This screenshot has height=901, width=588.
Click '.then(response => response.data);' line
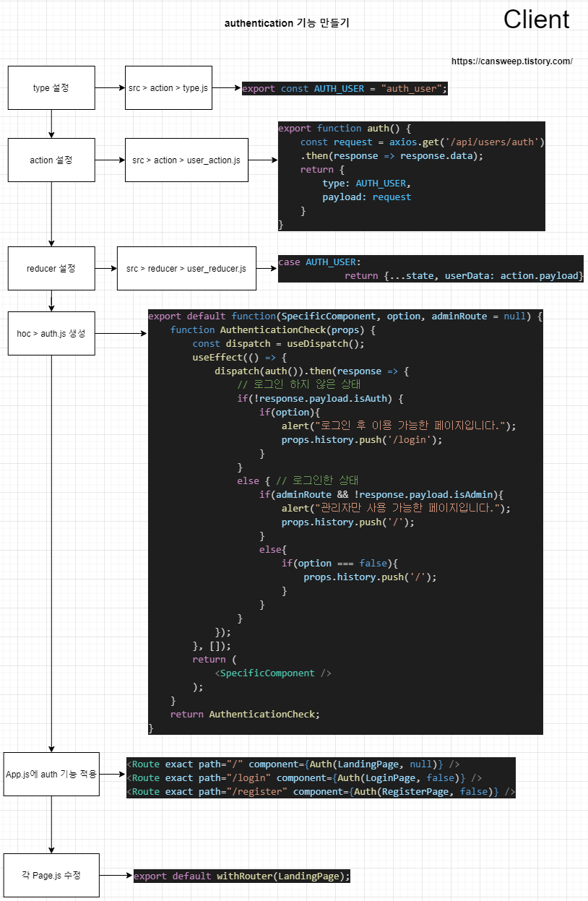tap(392, 156)
